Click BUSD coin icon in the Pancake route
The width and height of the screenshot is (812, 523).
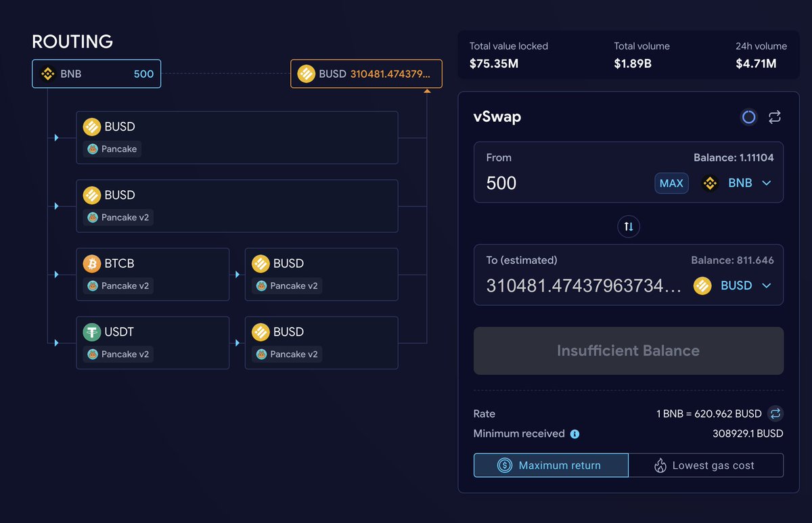point(92,127)
